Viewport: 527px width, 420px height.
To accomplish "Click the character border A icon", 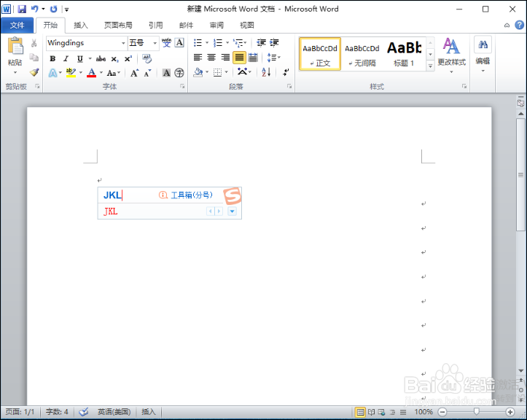I will (x=179, y=43).
